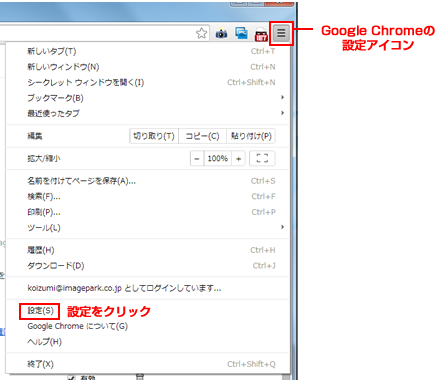This screenshot has width=437, height=380.
Task: Open 履歴(H) from the menu
Action: coord(148,250)
